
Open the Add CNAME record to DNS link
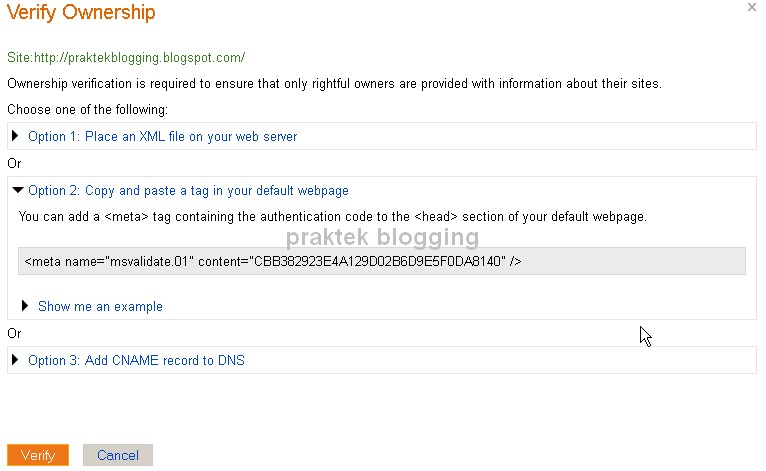coord(136,361)
